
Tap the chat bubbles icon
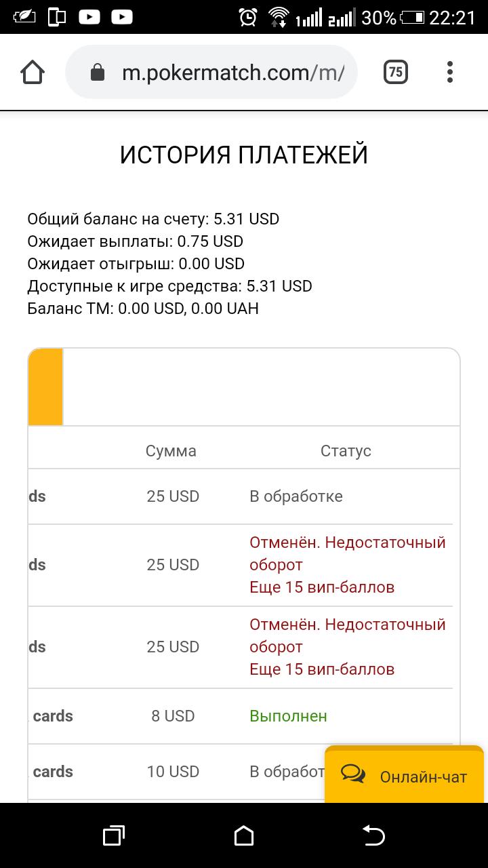(353, 774)
